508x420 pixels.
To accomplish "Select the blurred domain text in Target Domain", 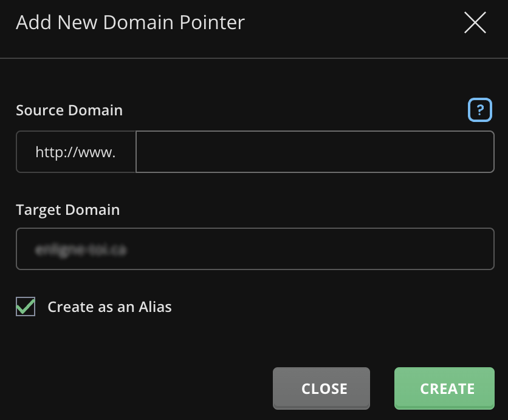I will (81, 249).
